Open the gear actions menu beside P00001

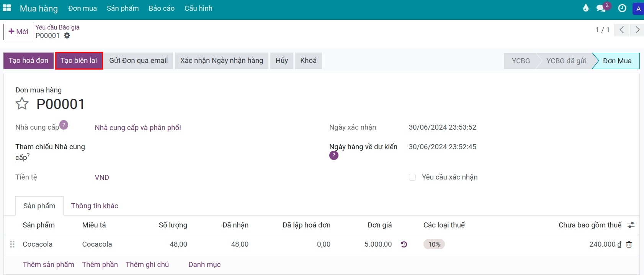click(67, 36)
